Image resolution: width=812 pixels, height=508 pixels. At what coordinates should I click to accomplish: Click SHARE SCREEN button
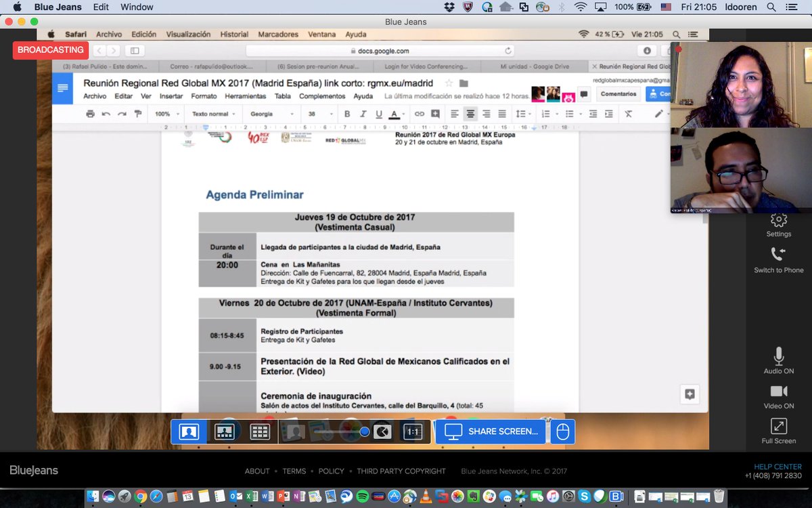[x=491, y=431]
